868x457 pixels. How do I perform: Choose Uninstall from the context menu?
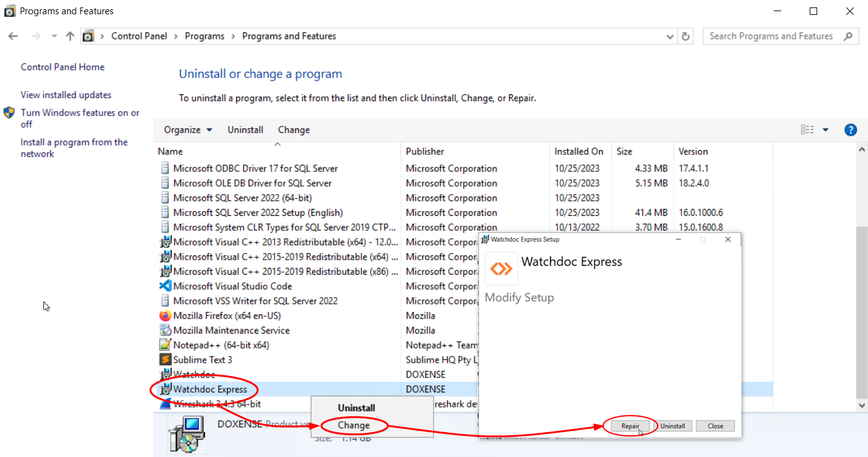click(x=356, y=408)
